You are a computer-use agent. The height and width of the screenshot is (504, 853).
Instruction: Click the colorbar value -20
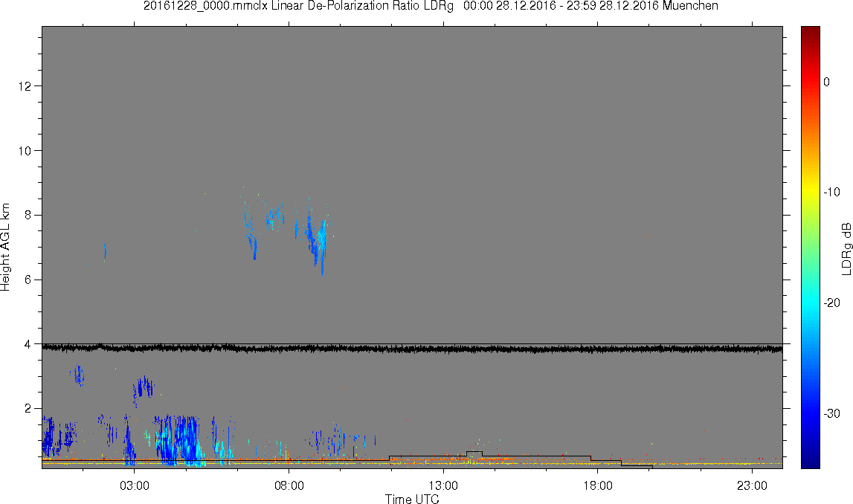pyautogui.click(x=831, y=303)
